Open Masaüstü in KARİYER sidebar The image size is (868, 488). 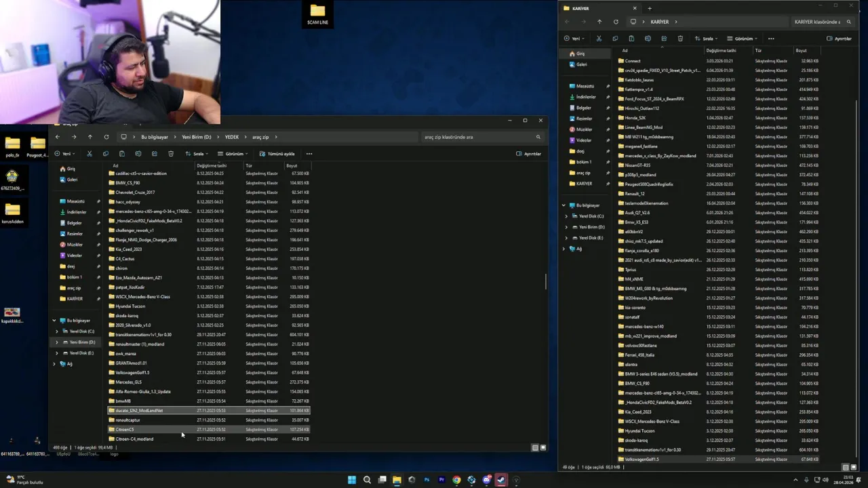click(x=585, y=86)
